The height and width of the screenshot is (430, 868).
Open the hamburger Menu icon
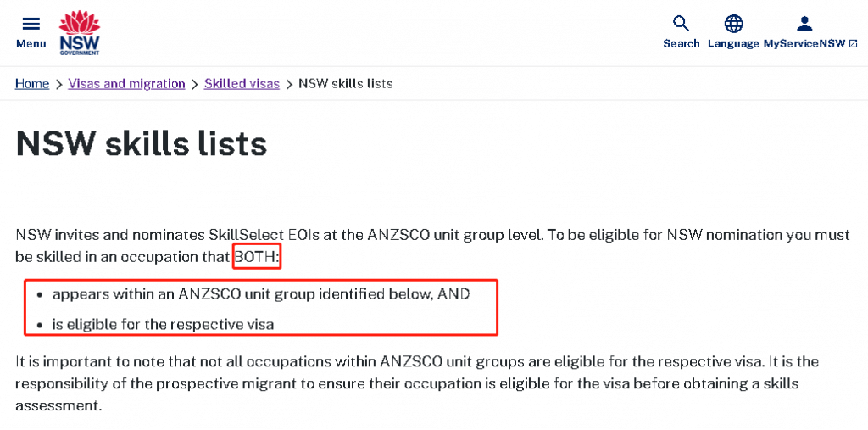tap(31, 24)
